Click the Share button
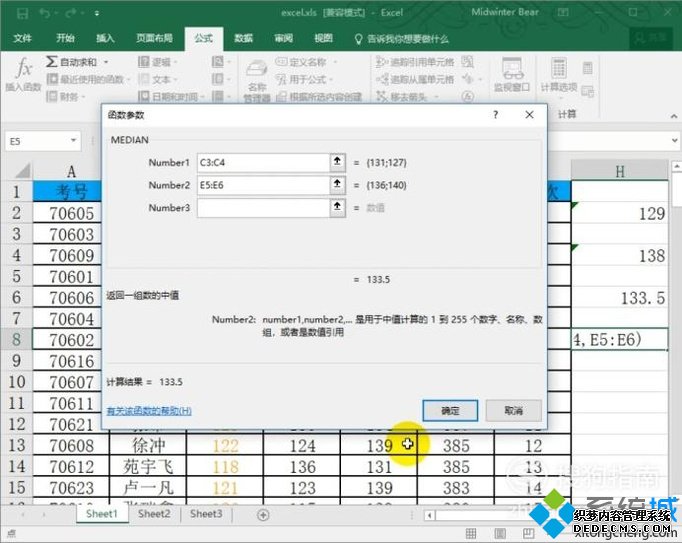Screen dimensions: 682x543 pyautogui.click(x=651, y=38)
